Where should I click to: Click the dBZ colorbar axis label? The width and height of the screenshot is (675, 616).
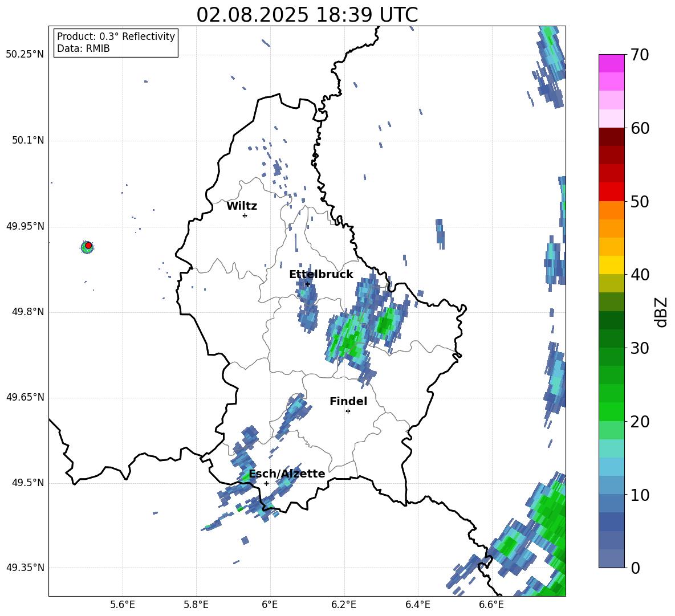click(x=661, y=312)
